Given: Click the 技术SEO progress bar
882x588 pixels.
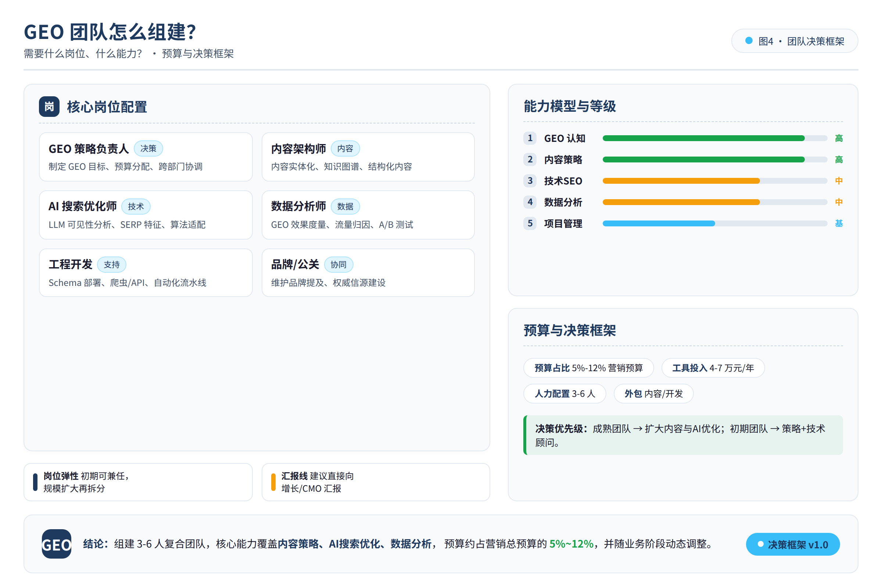Looking at the screenshot, I should click(715, 181).
